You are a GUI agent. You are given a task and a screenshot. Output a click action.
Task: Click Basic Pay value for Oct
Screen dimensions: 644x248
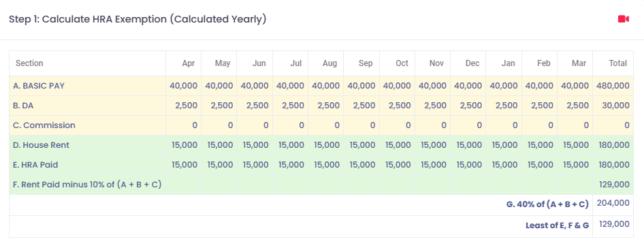[x=397, y=86]
